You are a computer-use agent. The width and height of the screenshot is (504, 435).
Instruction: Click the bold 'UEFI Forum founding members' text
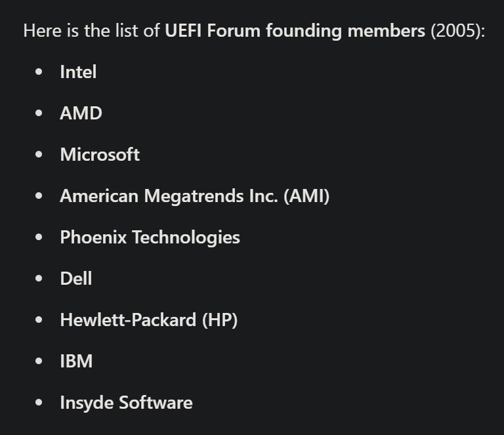(295, 31)
